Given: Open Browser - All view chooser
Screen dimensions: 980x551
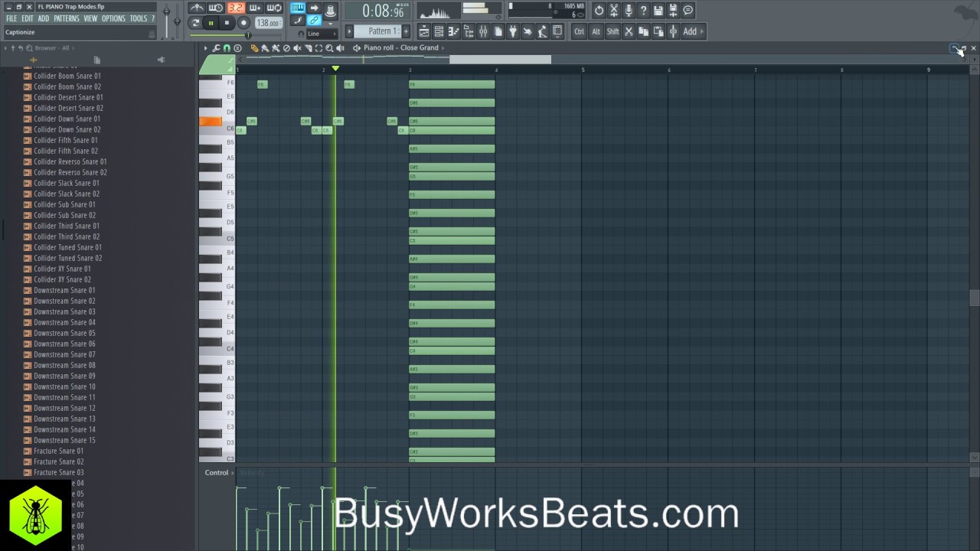Looking at the screenshot, I should [52, 48].
